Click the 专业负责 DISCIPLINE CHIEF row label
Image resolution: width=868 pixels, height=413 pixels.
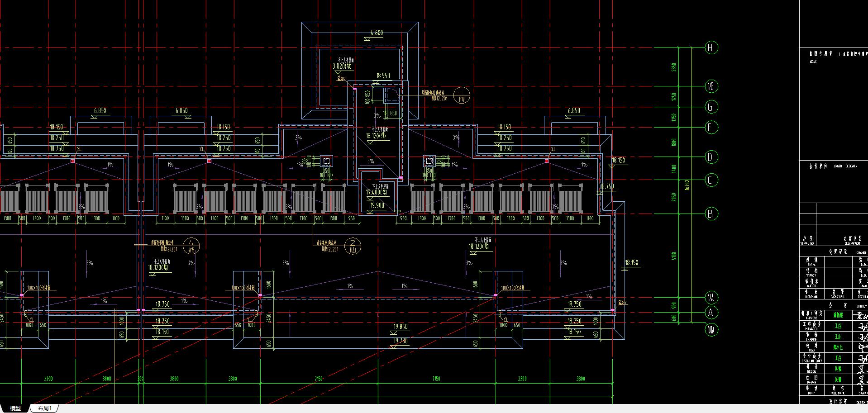click(x=811, y=359)
